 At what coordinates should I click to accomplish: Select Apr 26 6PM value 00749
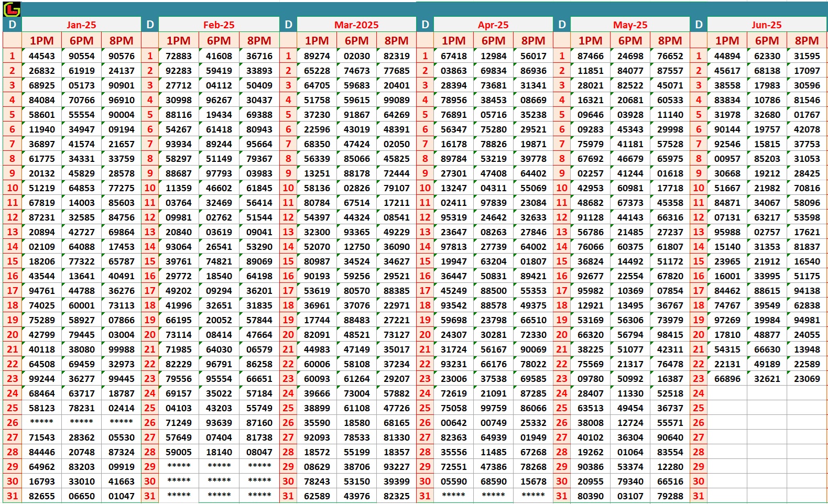coord(494,422)
